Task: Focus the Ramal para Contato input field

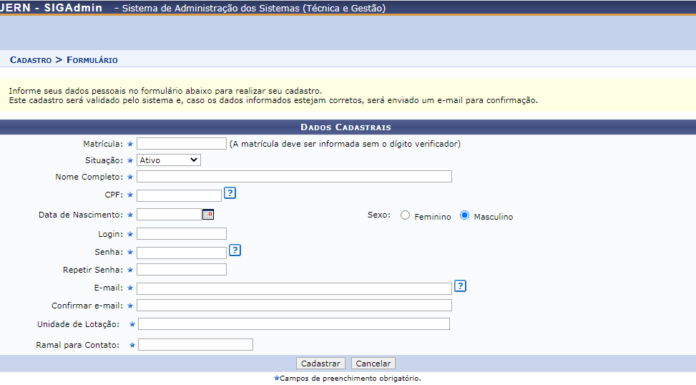Action: click(x=195, y=345)
